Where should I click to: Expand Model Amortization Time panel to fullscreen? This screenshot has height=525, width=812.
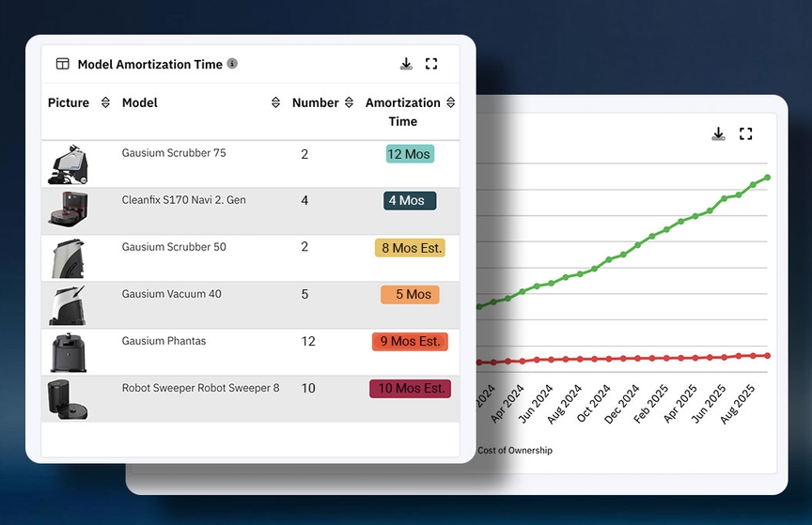431,64
